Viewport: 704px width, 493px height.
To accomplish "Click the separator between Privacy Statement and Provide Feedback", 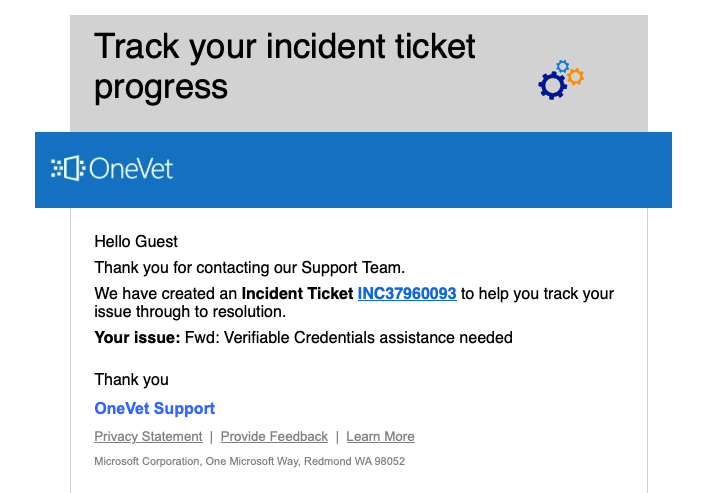I will pyautogui.click(x=211, y=437).
